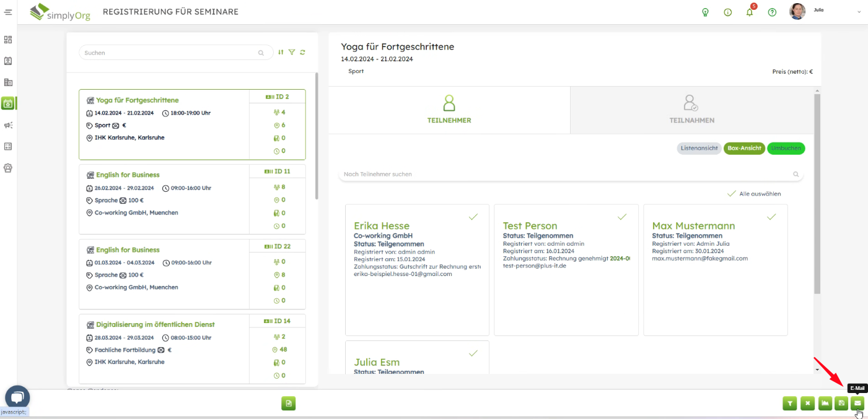Switch to Listenansicht view
This screenshot has width=868, height=419.
click(x=699, y=149)
